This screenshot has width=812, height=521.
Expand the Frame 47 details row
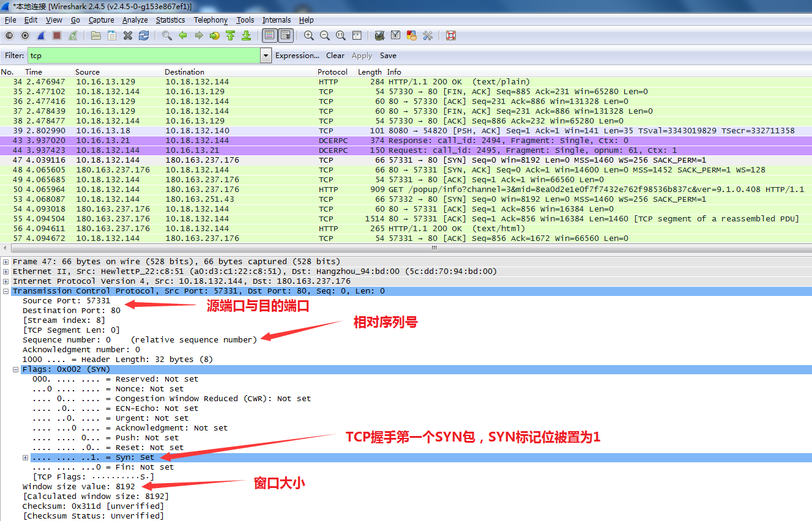6,262
